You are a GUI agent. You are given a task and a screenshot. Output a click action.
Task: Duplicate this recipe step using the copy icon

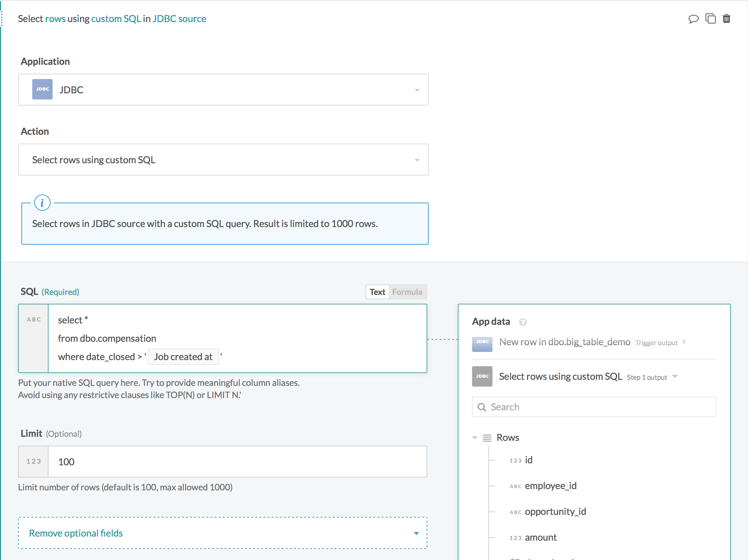pos(710,19)
